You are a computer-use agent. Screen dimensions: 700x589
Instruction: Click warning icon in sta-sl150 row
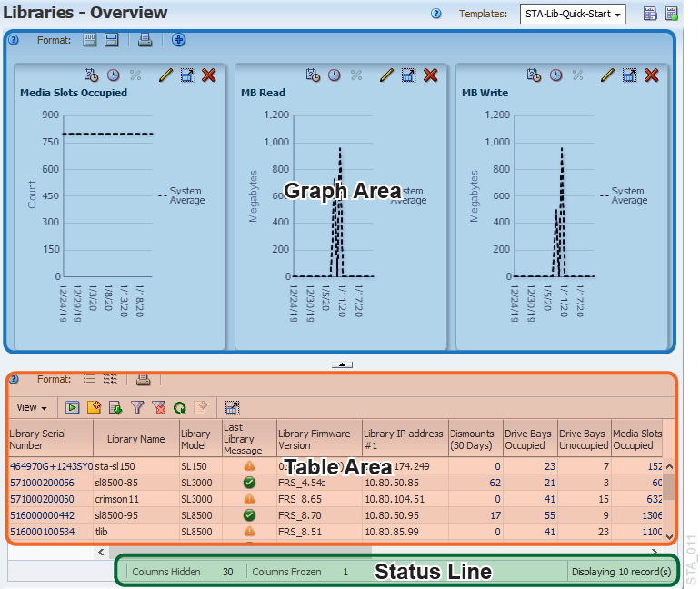tap(250, 466)
